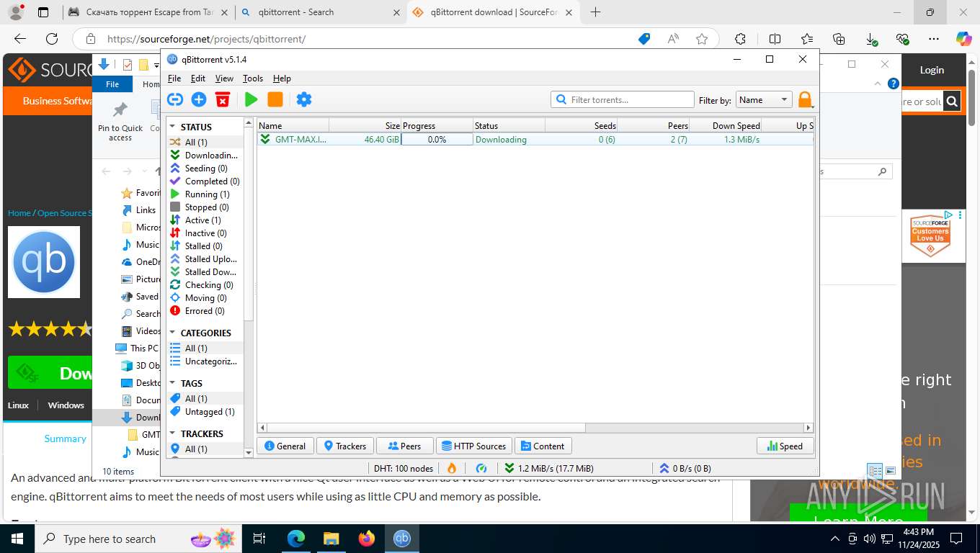Screen dimensions: 980x553
Task: Select the Downloading status filter
Action: click(x=205, y=156)
